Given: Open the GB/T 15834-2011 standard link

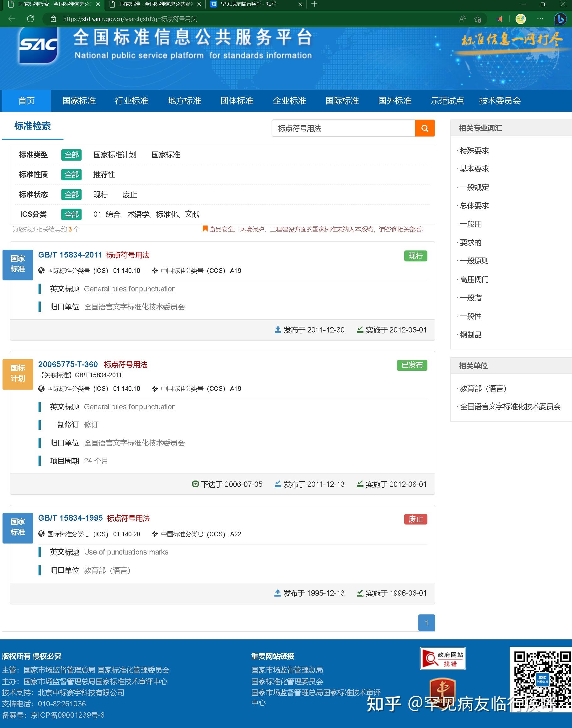Looking at the screenshot, I should pos(70,255).
